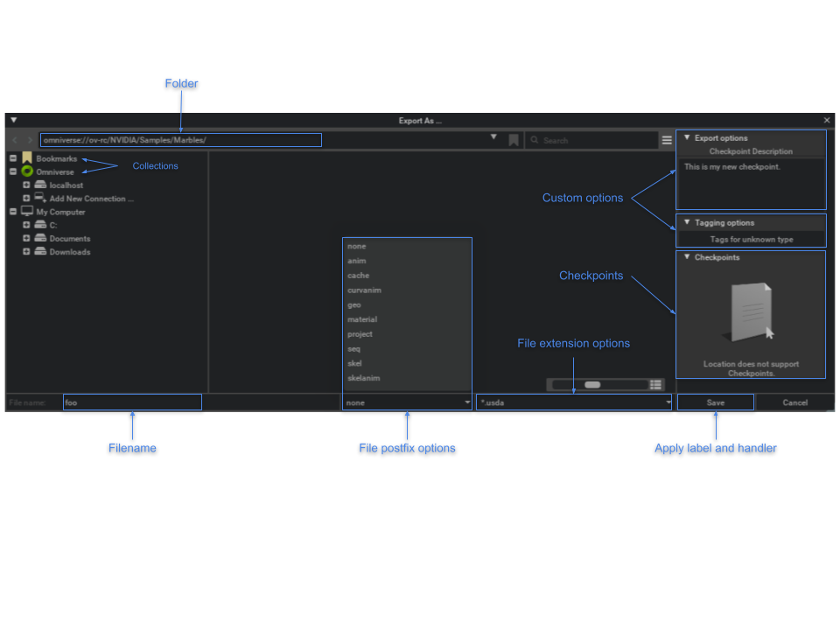Expand the Downloads tree node
Viewport: 840px width, 630px height.
pos(26,252)
